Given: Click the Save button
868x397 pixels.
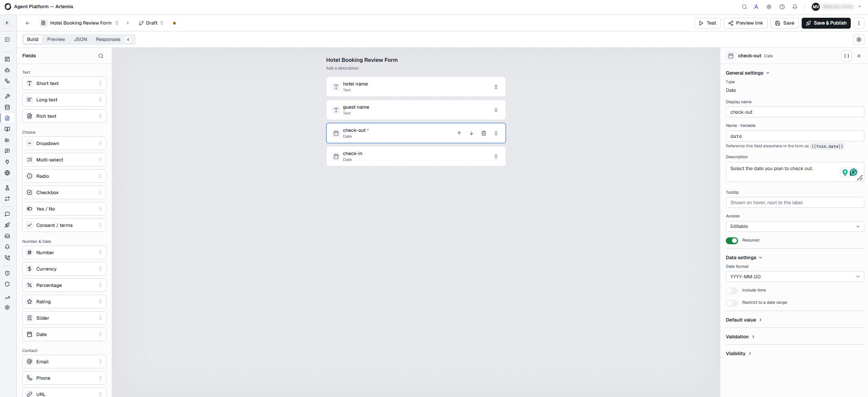Looking at the screenshot, I should tap(784, 23).
